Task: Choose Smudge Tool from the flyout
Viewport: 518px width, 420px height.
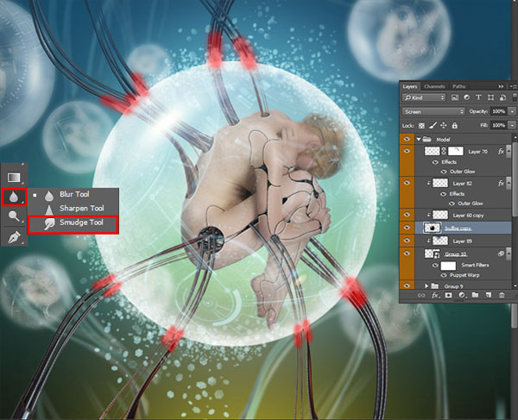Action: click(73, 225)
